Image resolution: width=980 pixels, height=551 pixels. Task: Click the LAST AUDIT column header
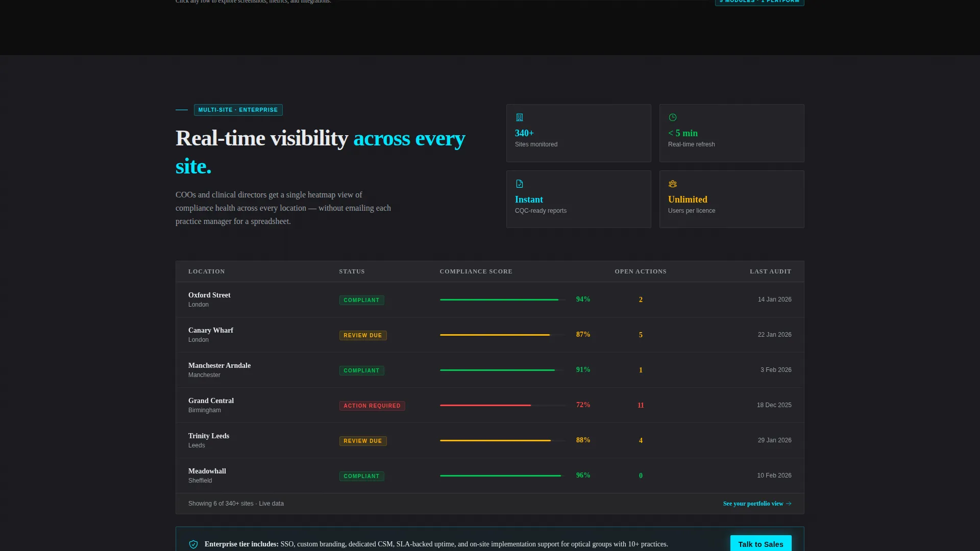770,271
